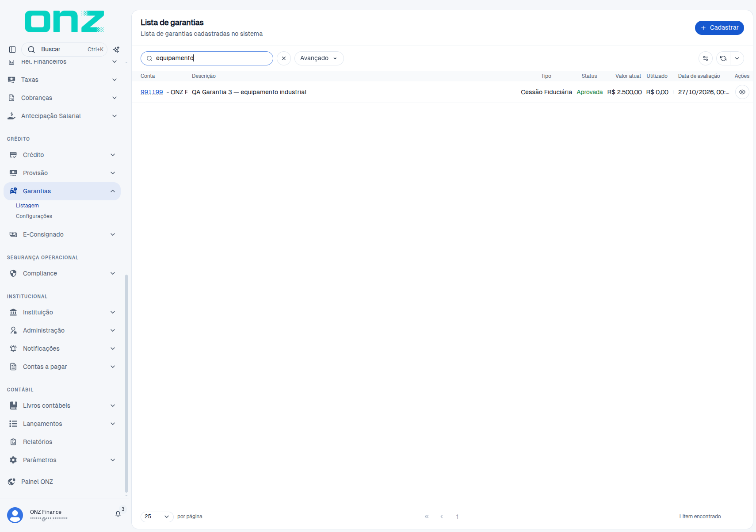Screen dimensions: 756x532
Task: Click the Cadastrar button
Action: pos(719,27)
